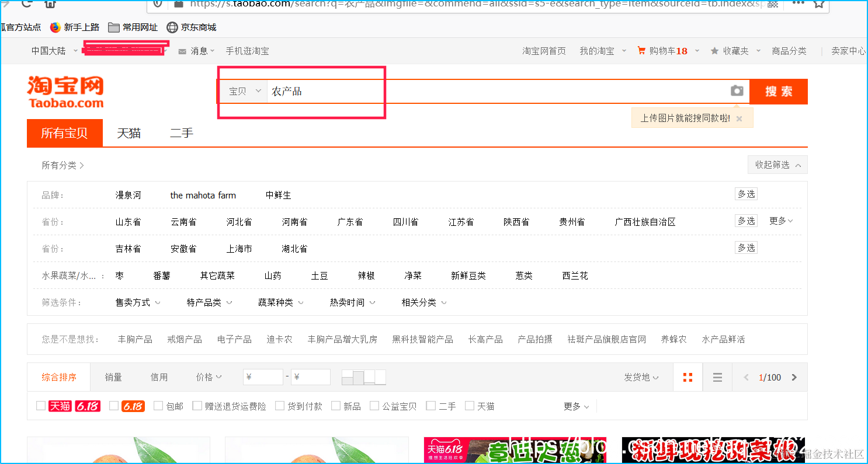Switch to the 天猫 tab
The image size is (868, 464).
coord(129,133)
